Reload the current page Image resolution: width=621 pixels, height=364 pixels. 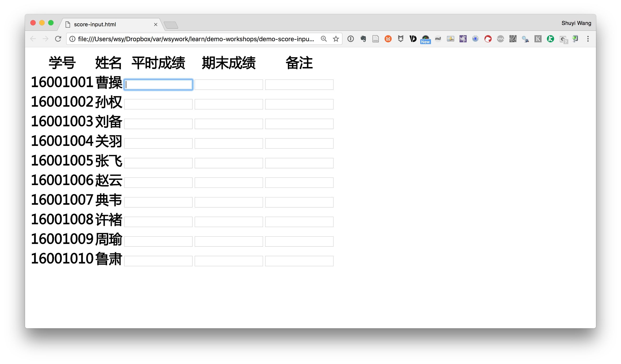[x=58, y=39]
